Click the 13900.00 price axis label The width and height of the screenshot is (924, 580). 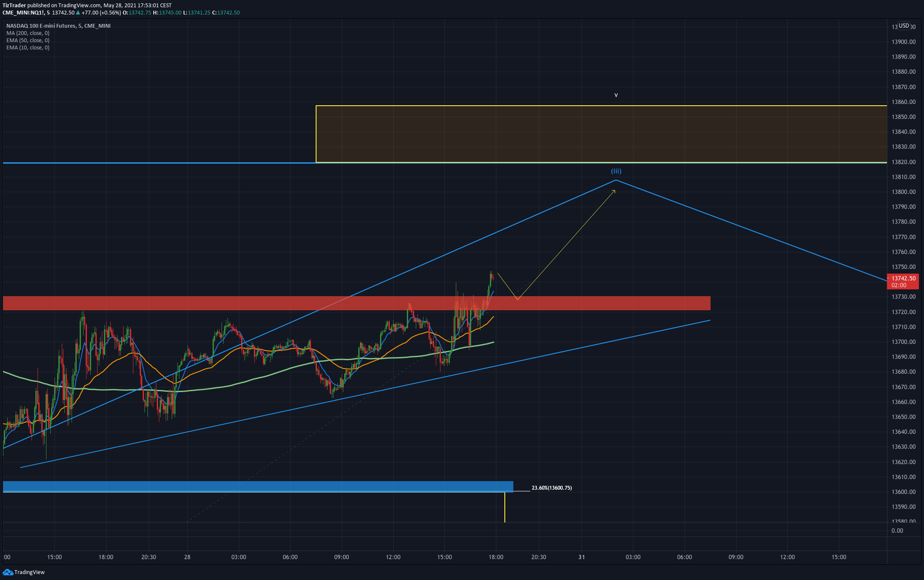pyautogui.click(x=904, y=42)
